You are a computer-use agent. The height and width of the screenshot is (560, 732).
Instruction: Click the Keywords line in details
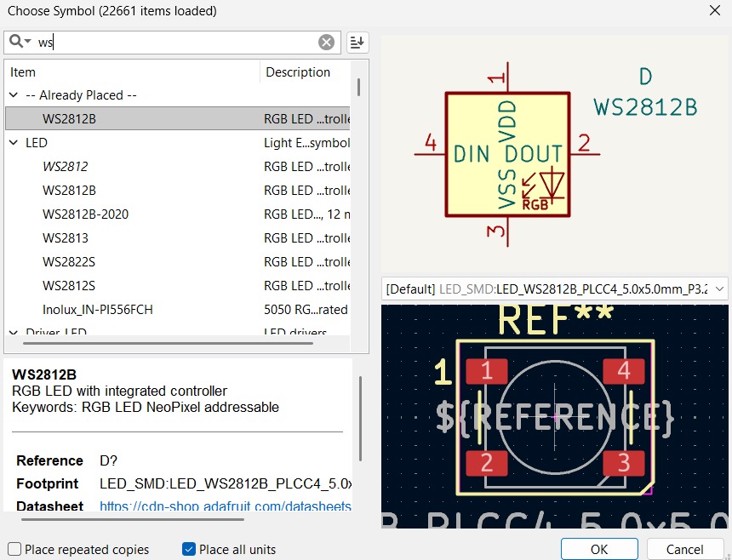146,407
